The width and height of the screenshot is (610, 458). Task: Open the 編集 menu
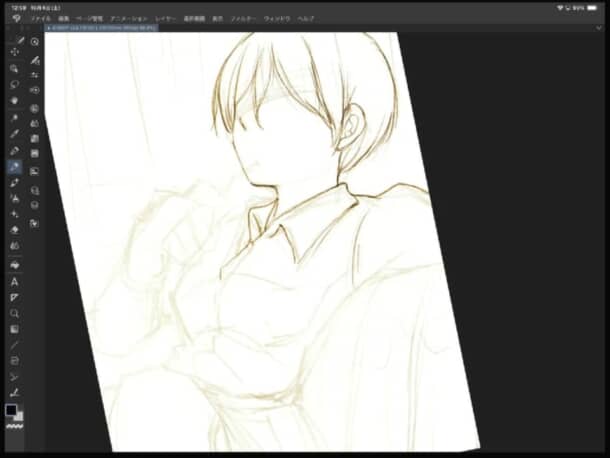click(64, 18)
